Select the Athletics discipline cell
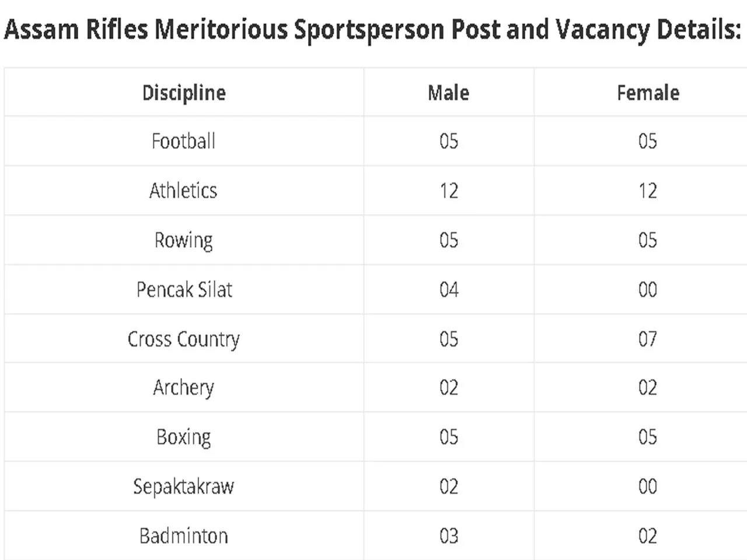The height and width of the screenshot is (560, 747). click(x=184, y=191)
